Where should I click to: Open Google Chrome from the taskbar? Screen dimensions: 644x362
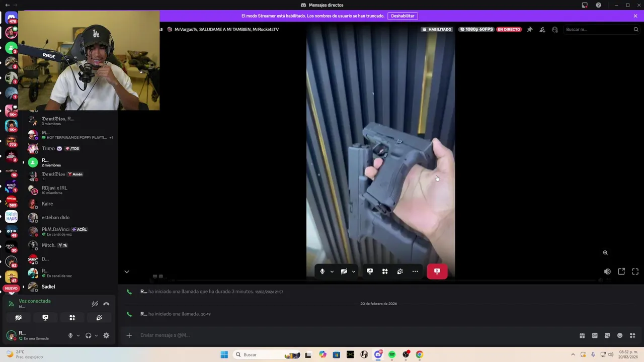point(419,354)
